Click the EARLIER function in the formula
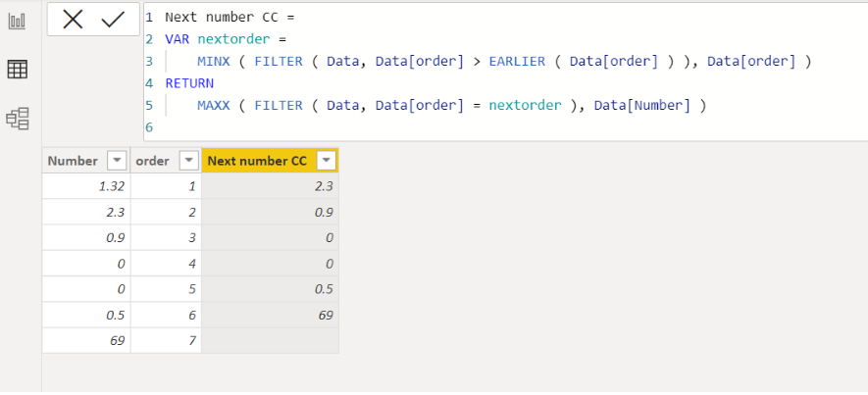 point(517,62)
